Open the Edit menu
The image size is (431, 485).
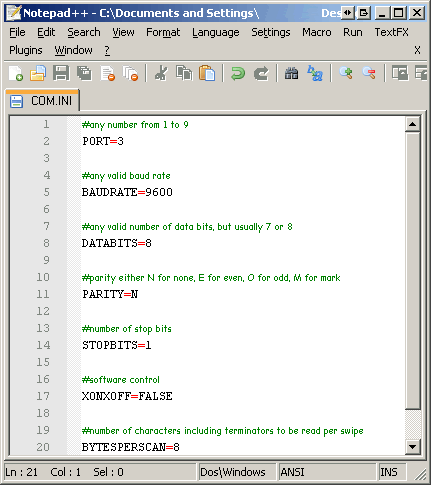coord(46,32)
